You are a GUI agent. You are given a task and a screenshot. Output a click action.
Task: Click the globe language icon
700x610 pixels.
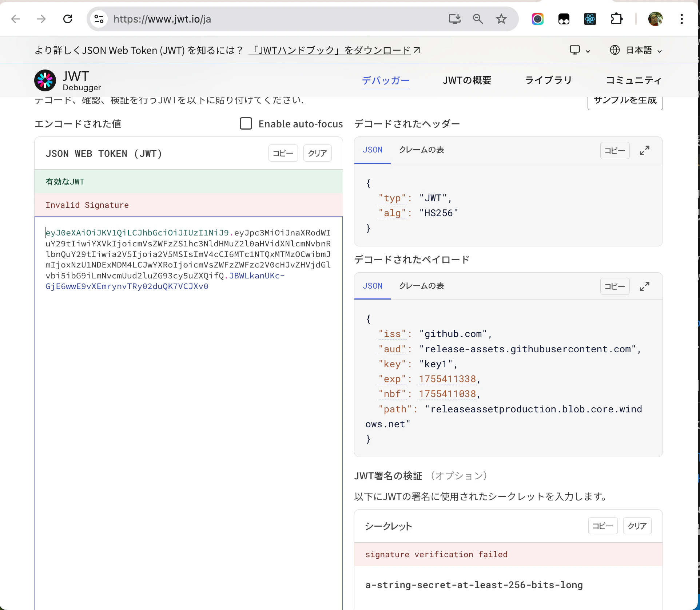(615, 50)
